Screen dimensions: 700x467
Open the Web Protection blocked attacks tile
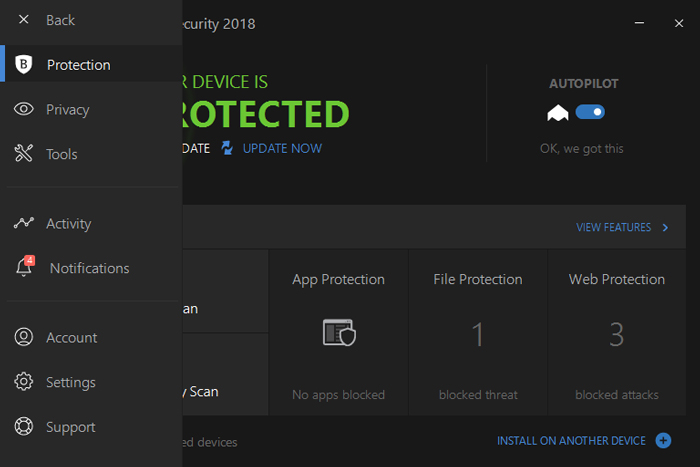pos(617,335)
